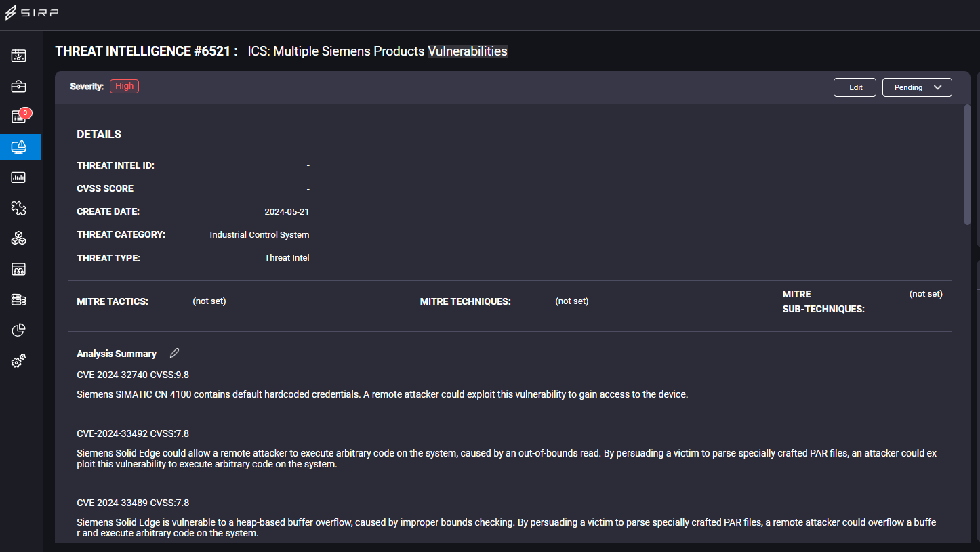Click the Industrial Control System value

coord(260,235)
